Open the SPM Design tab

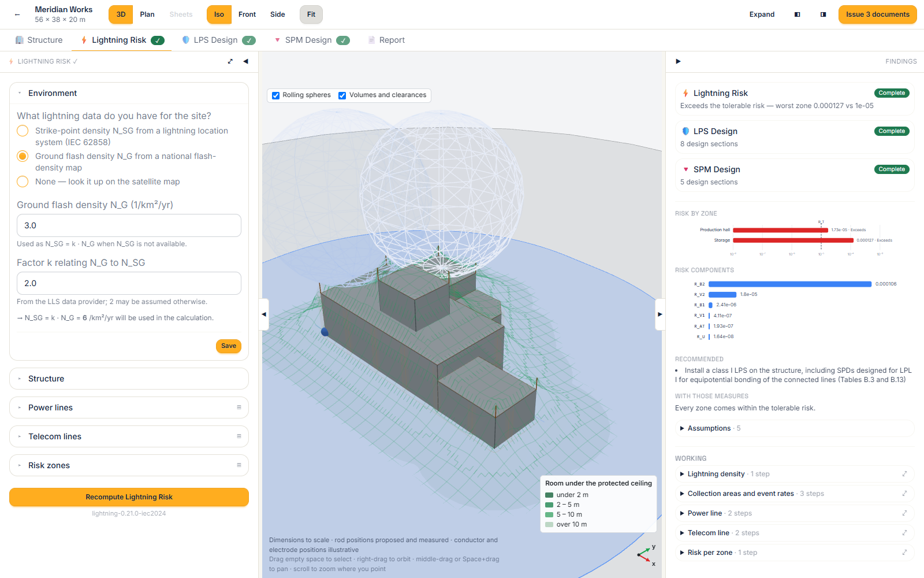click(x=312, y=40)
